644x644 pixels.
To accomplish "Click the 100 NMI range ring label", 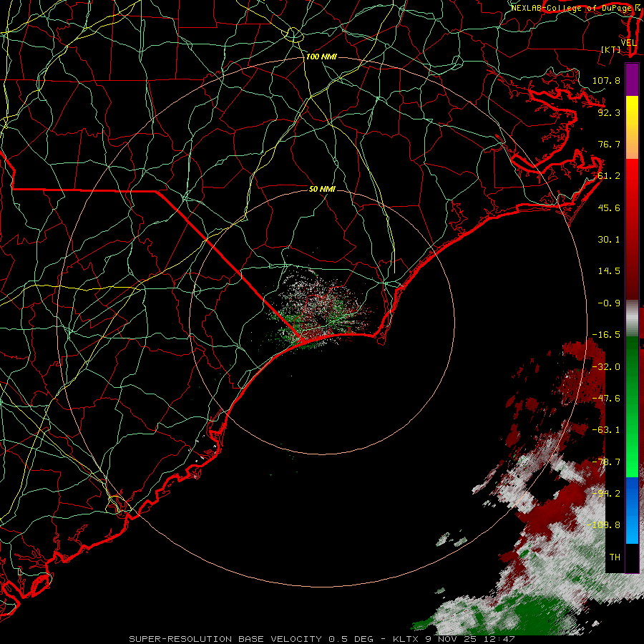I will coord(321,57).
